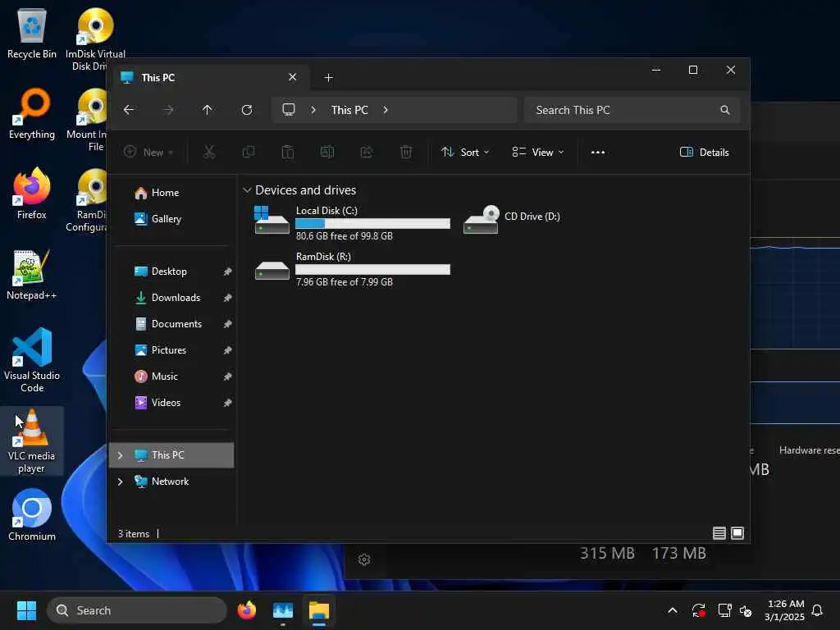Switch to details list view icon
This screenshot has width=840, height=630.
[719, 533]
